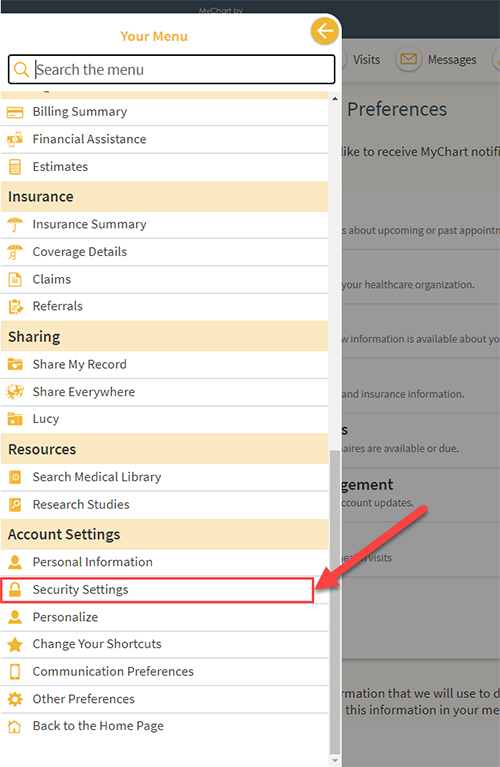500x767 pixels.
Task: Click the Change Your Shortcuts star icon
Action: point(15,644)
